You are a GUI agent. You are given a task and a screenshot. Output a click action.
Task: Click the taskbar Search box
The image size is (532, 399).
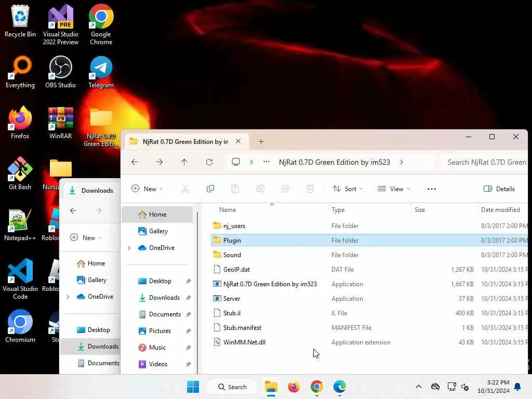pyautogui.click(x=232, y=387)
